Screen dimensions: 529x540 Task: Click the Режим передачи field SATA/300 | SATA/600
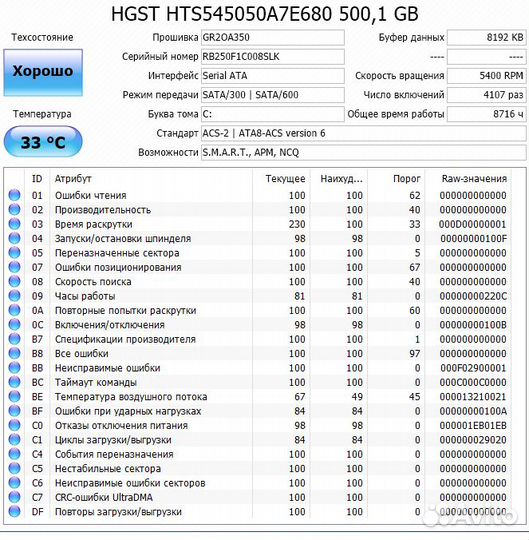pos(273,95)
